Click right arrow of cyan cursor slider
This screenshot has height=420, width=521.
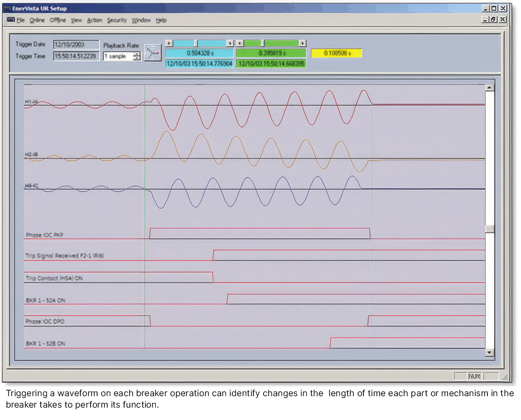(230, 43)
